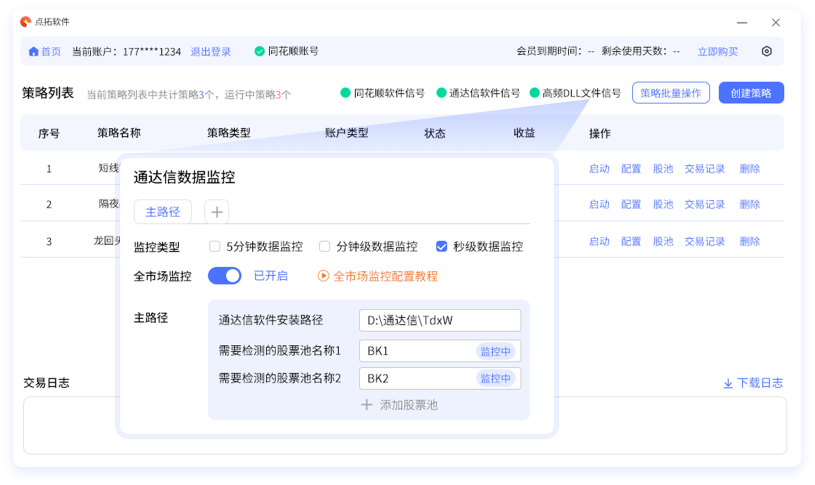Click the 策略名称 column header
The height and width of the screenshot is (485, 815).
tap(119, 133)
